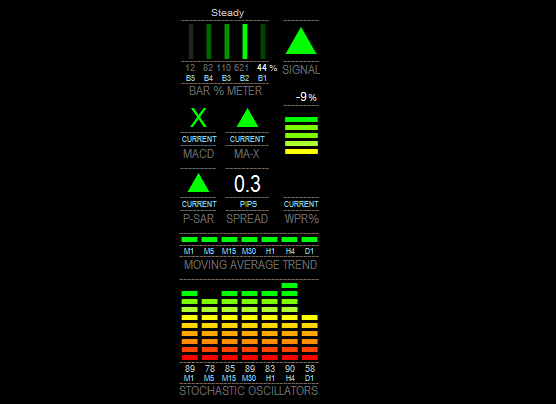Image resolution: width=556 pixels, height=404 pixels.
Task: Click the 'MACD' label
Action: pyautogui.click(x=199, y=154)
